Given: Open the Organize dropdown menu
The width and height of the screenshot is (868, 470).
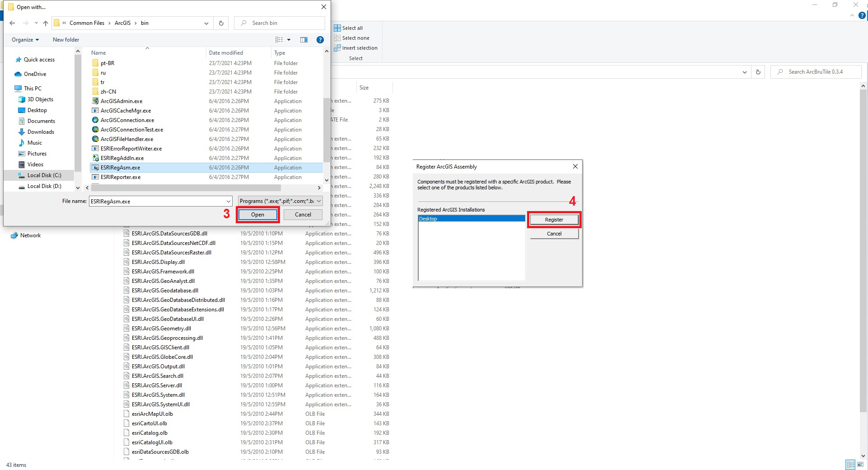Looking at the screenshot, I should (x=25, y=40).
